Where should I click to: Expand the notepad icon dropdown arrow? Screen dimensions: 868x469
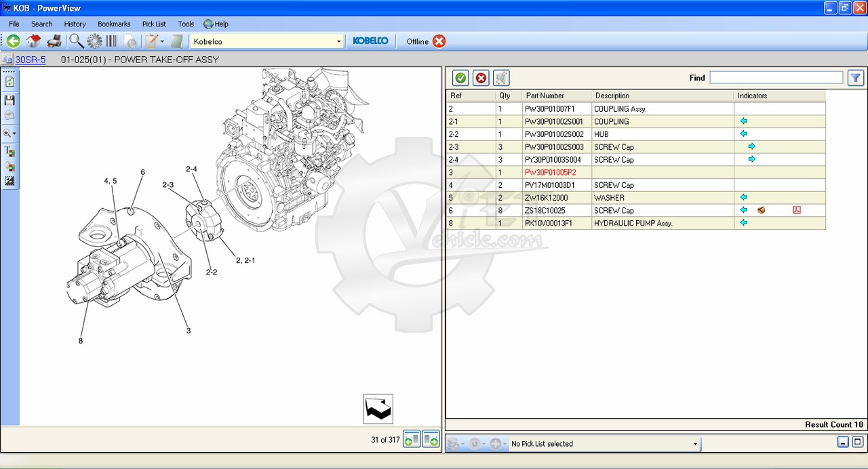coord(163,41)
